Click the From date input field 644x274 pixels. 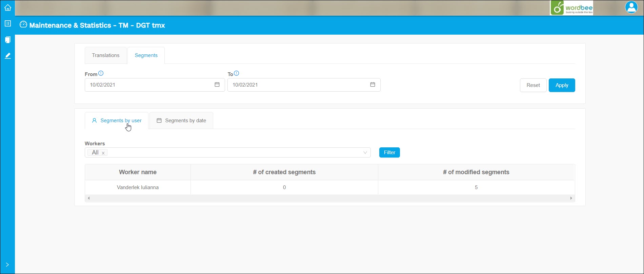[149, 85]
